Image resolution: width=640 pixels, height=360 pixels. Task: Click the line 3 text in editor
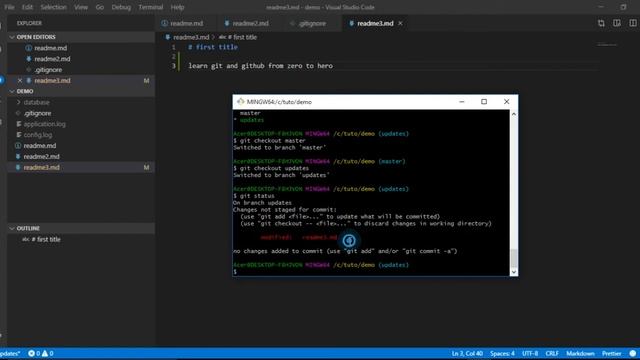(260, 66)
